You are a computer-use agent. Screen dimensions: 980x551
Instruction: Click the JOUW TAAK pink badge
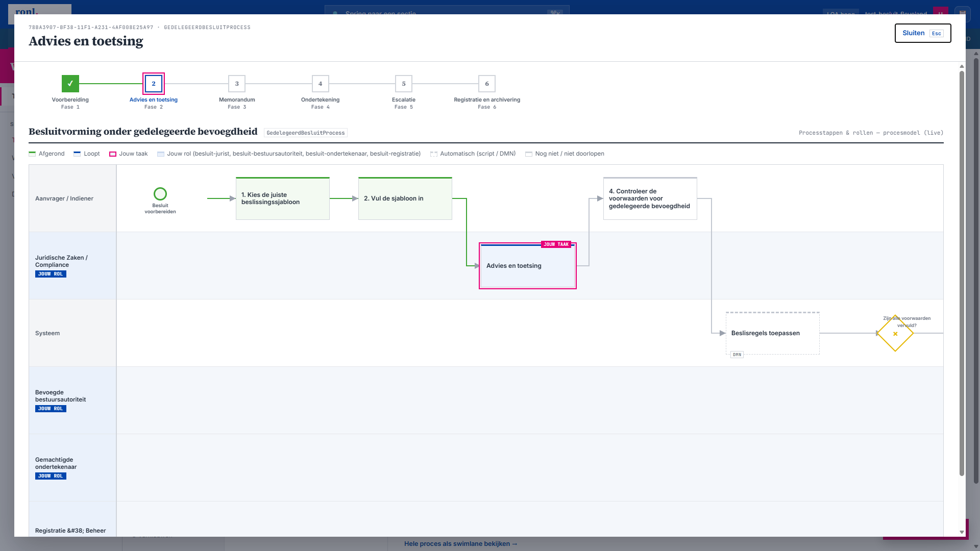click(556, 244)
